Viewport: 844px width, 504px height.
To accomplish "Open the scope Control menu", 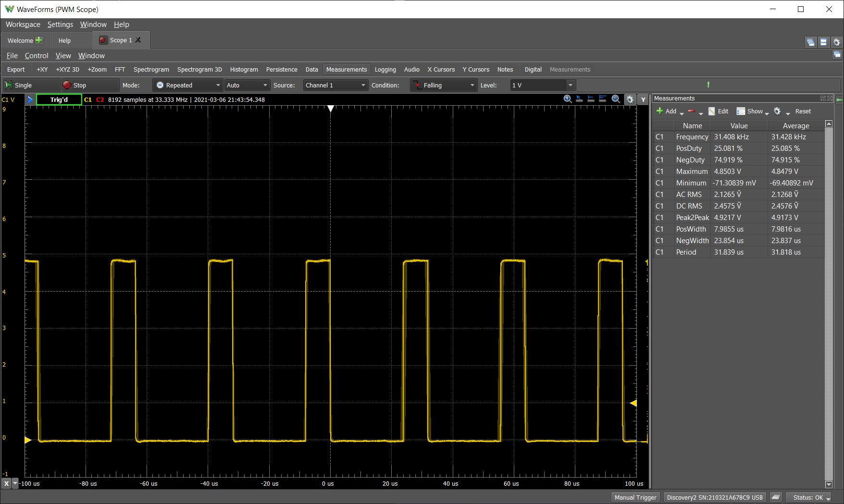I will click(37, 56).
